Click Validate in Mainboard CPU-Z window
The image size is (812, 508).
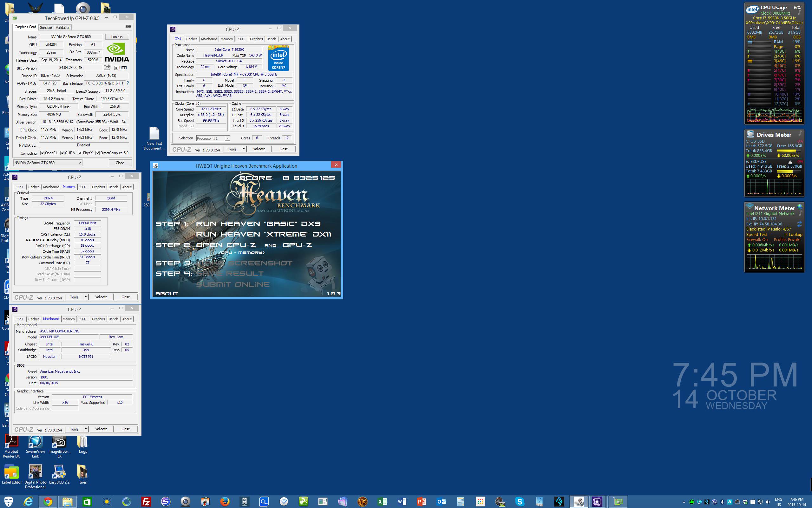coord(101,429)
